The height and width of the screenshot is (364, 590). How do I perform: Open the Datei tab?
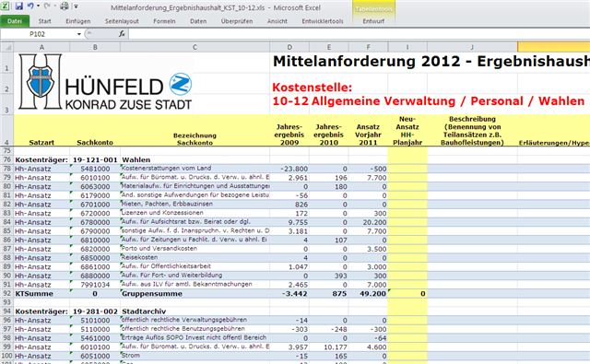15,21
